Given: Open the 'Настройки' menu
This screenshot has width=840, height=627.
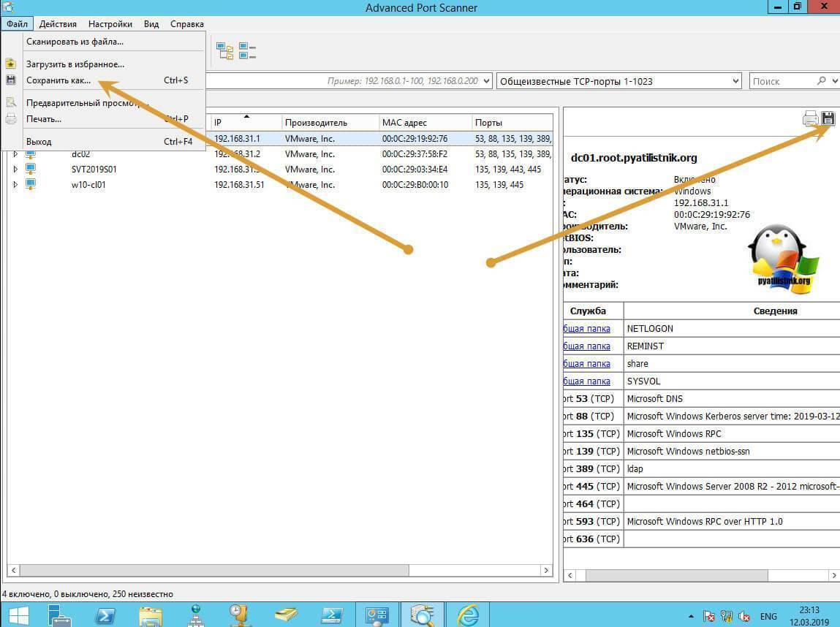Looking at the screenshot, I should 110,24.
